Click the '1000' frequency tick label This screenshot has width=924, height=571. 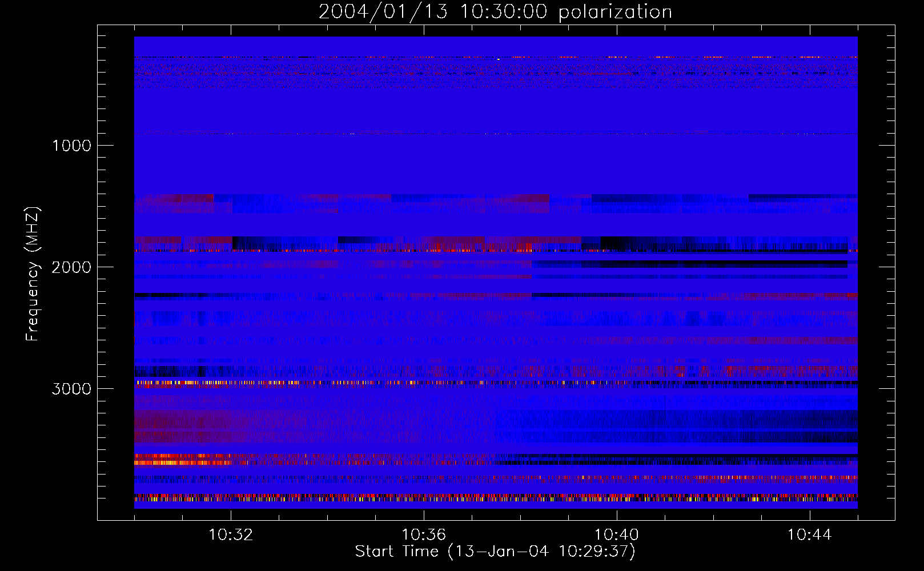(71, 146)
